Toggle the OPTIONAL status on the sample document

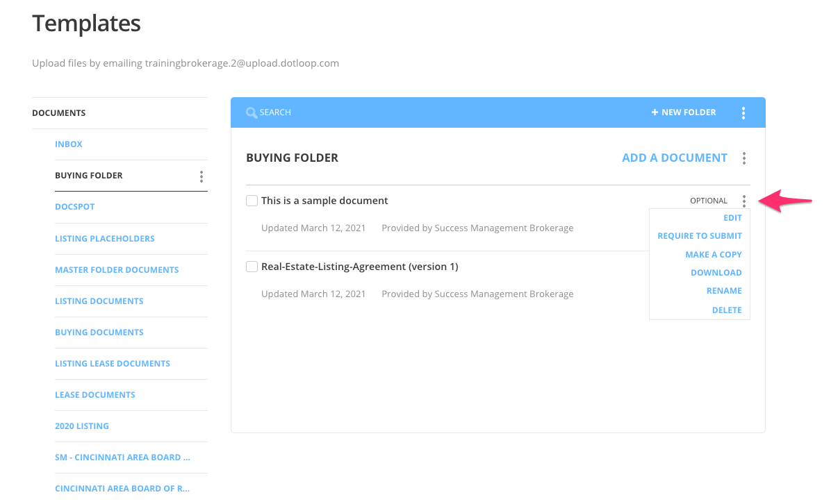(x=708, y=201)
